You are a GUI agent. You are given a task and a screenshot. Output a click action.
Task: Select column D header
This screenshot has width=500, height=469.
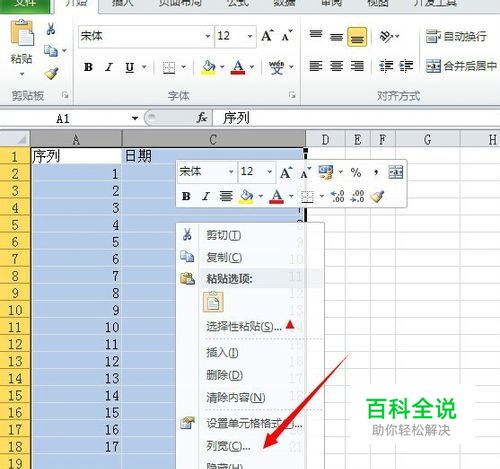(x=325, y=139)
